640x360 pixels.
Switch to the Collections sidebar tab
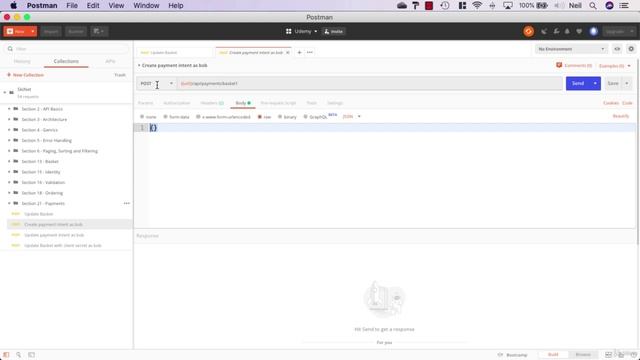[66, 61]
